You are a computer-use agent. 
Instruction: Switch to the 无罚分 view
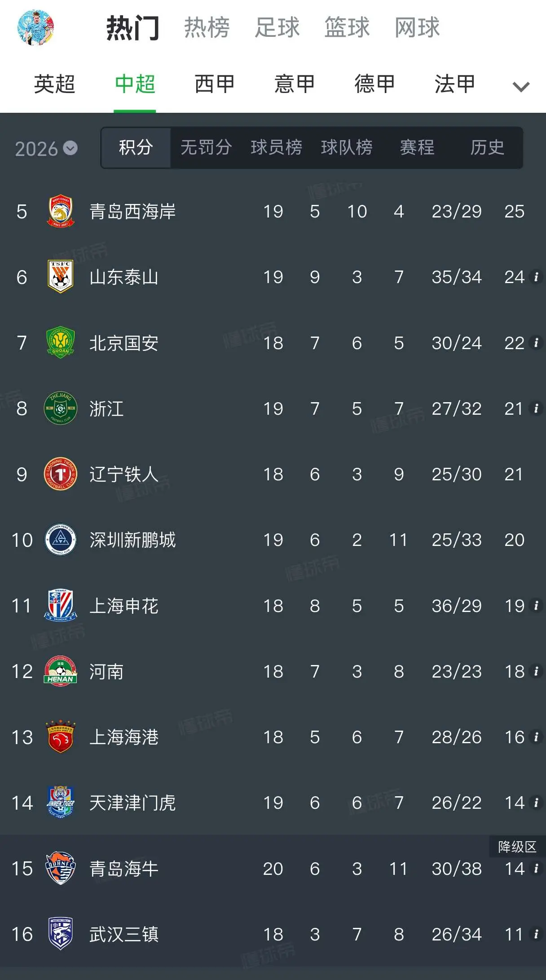[206, 147]
